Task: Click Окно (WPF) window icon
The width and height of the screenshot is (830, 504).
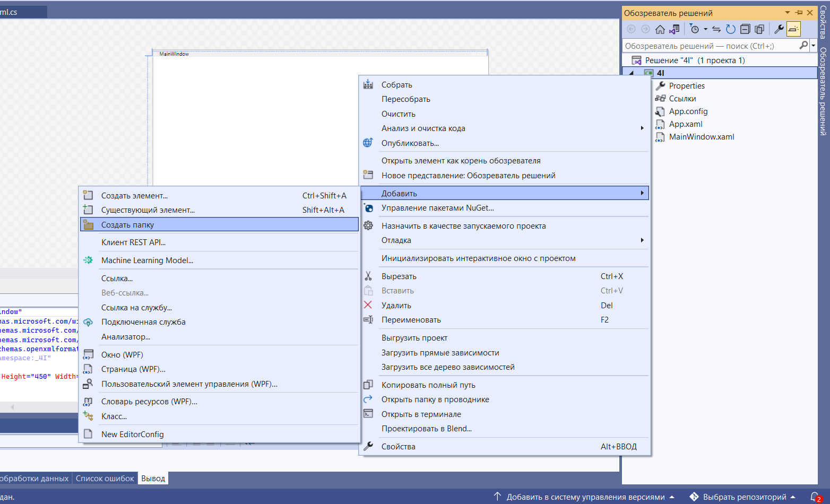Action: point(88,354)
